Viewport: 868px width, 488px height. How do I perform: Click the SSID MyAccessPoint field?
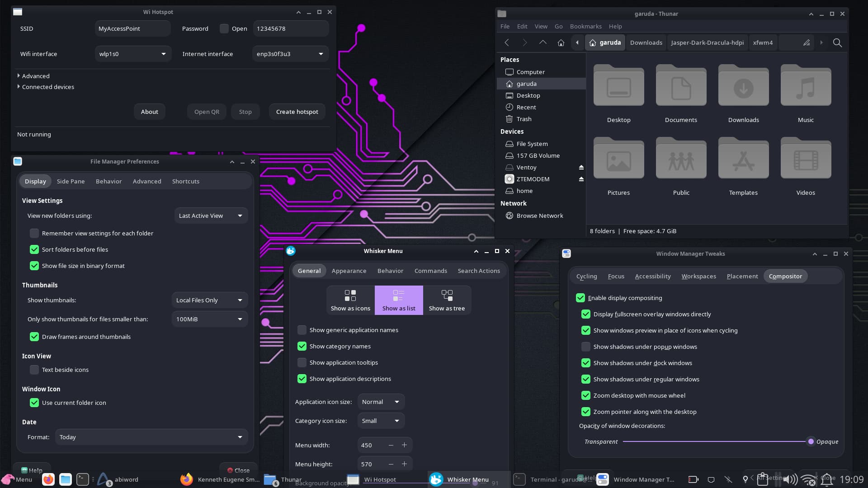[x=133, y=28]
